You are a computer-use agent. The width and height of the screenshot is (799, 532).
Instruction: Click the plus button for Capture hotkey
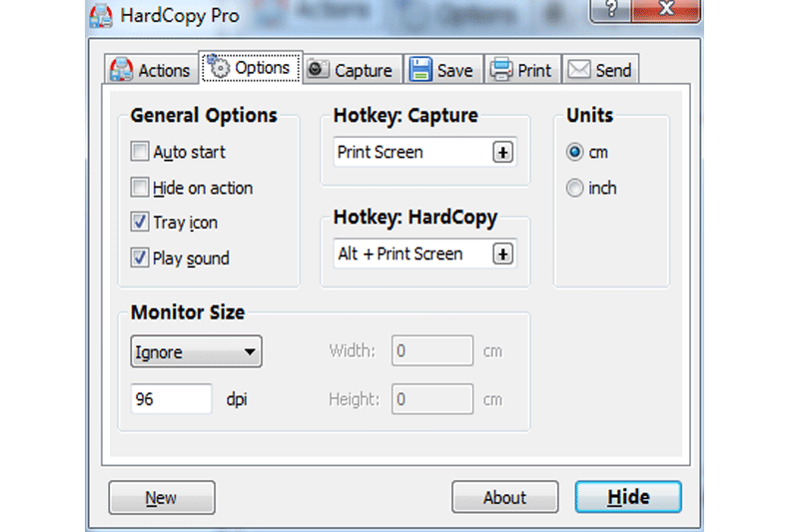pos(503,153)
